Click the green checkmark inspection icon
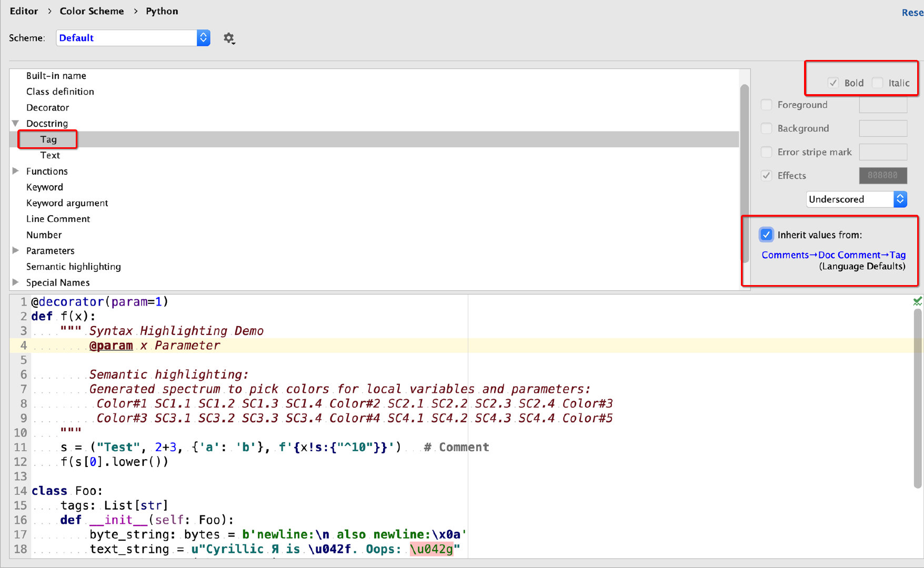 click(x=917, y=301)
